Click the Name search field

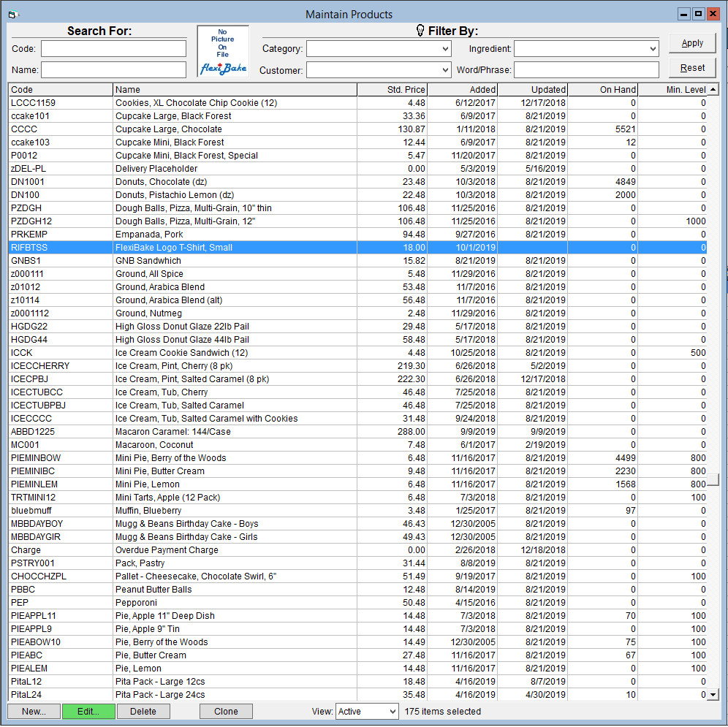click(114, 70)
